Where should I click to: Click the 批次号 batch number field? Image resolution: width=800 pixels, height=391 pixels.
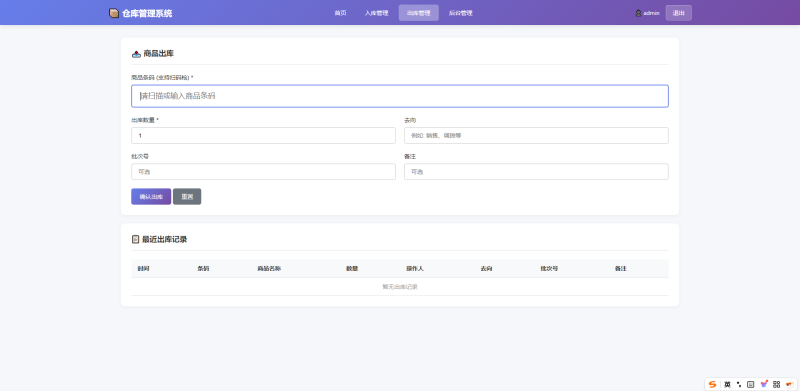[263, 172]
